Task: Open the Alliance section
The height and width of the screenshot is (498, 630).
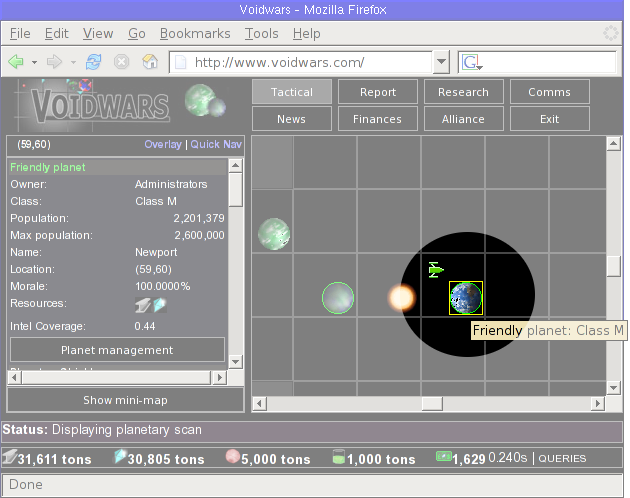Action: point(463,119)
